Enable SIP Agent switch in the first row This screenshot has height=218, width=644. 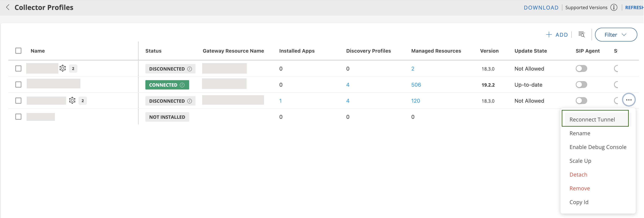581,68
